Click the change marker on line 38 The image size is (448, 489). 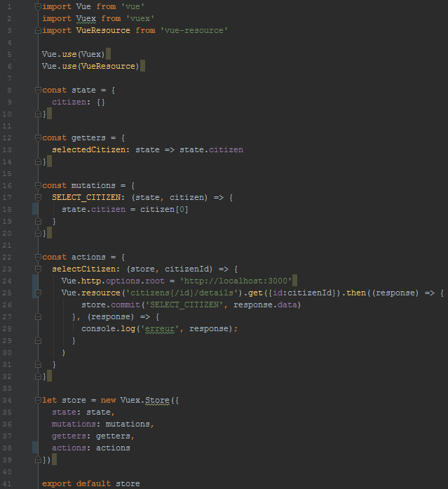tap(35, 448)
